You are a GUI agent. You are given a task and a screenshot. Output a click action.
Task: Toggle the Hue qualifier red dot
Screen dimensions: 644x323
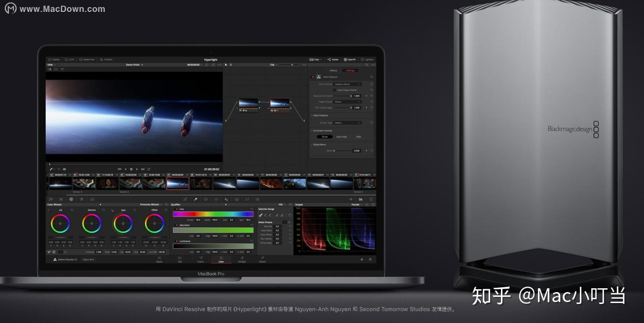click(x=177, y=209)
